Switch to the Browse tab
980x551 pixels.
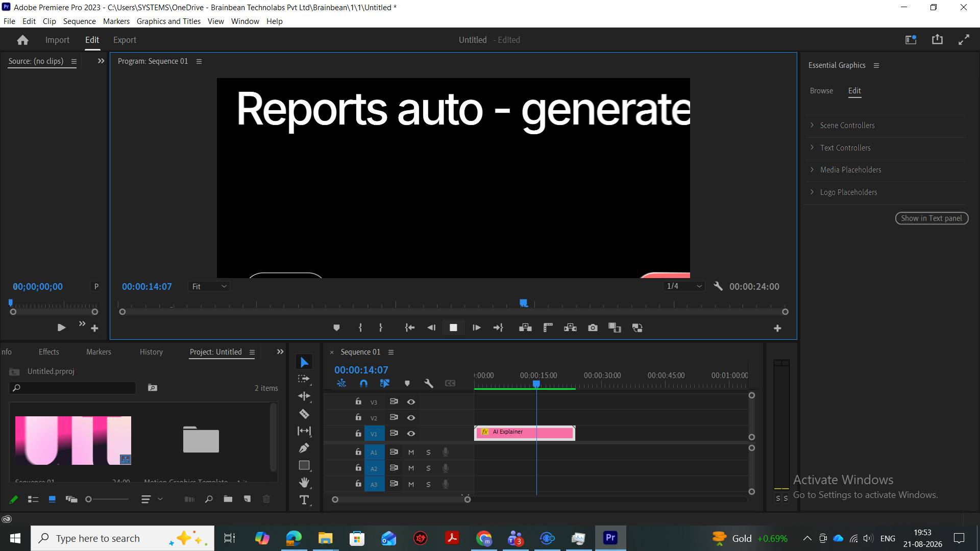pos(821,91)
